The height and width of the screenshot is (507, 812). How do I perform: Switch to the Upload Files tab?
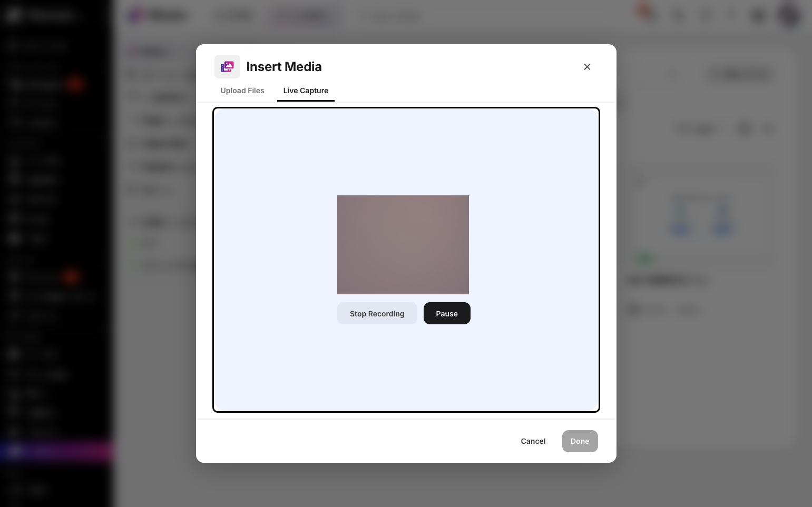(x=242, y=91)
